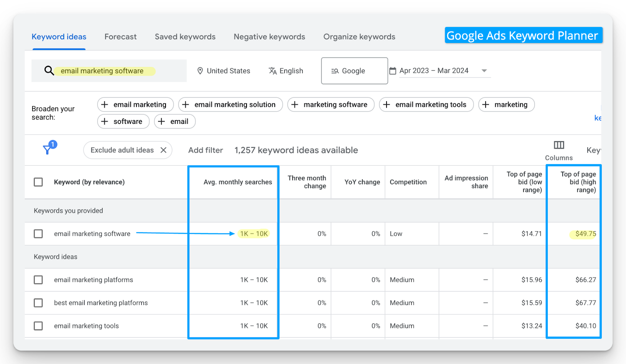Click the search magnifier icon

[x=49, y=71]
